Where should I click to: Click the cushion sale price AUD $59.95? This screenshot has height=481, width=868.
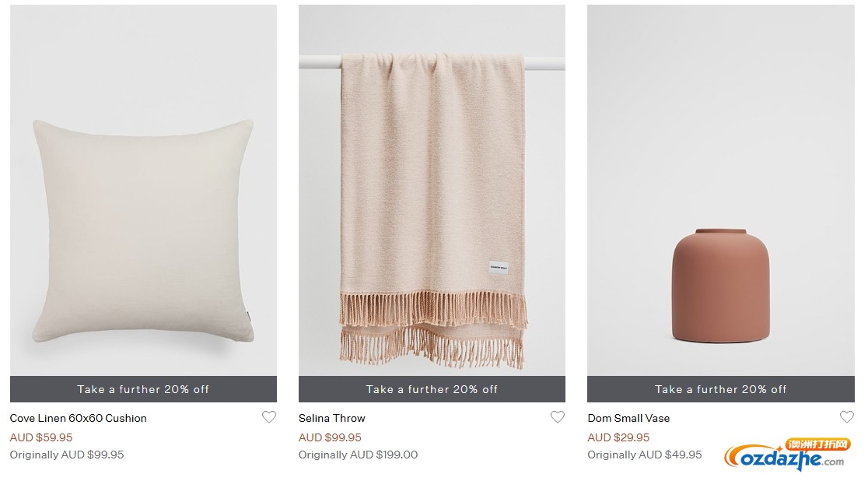pyautogui.click(x=41, y=437)
